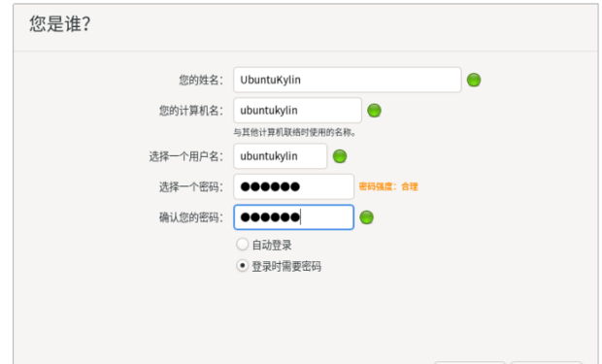Image resolution: width=602 pixels, height=364 pixels.
Task: Focus the 您的计算机名 input field
Action: [297, 111]
